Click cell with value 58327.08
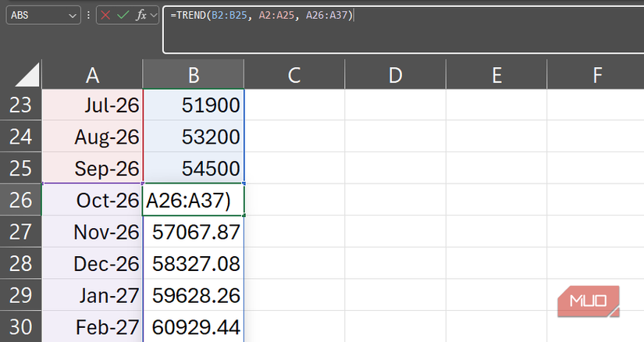Screen dimensions: 644x342 (194, 263)
